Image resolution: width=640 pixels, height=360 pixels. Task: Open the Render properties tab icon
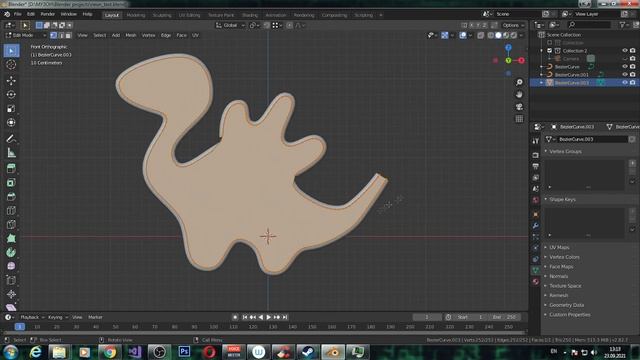click(x=536, y=156)
